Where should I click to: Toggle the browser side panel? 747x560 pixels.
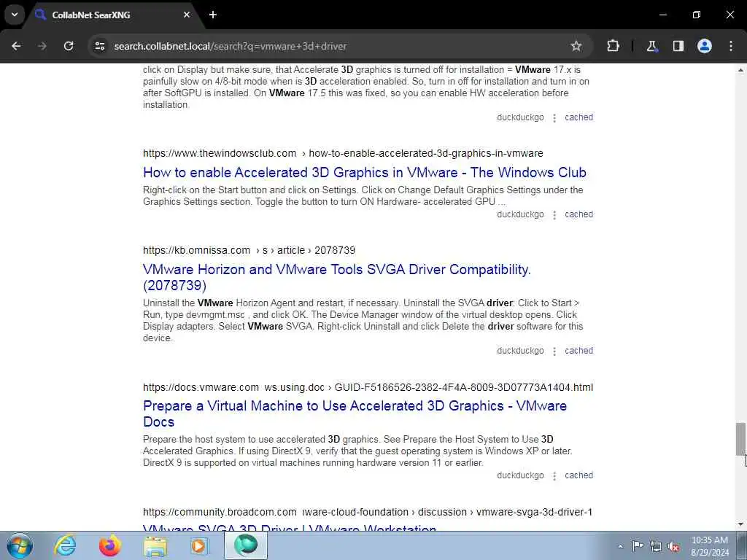[x=678, y=46]
